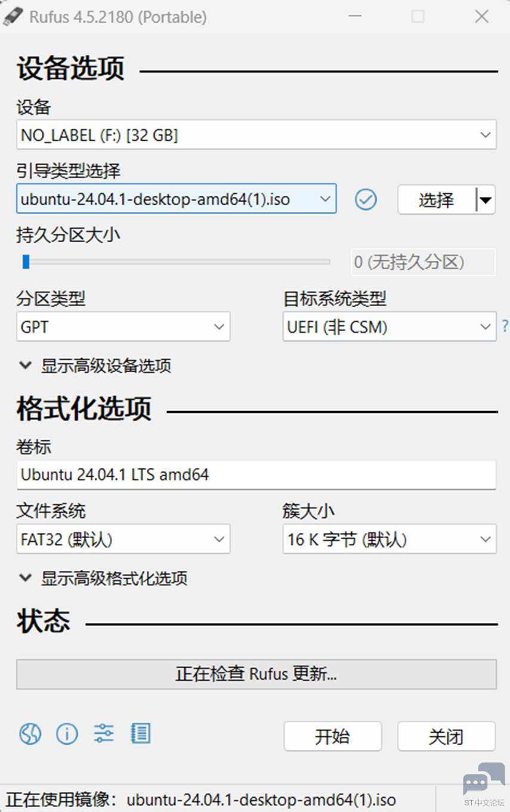Open the boot selection ISO dropdown

click(176, 199)
